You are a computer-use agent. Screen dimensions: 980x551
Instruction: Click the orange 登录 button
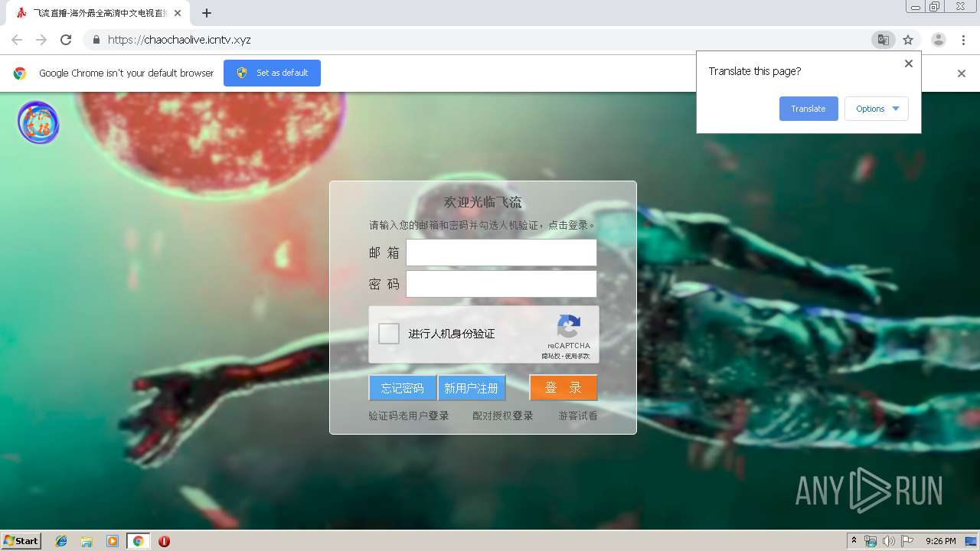pyautogui.click(x=563, y=388)
